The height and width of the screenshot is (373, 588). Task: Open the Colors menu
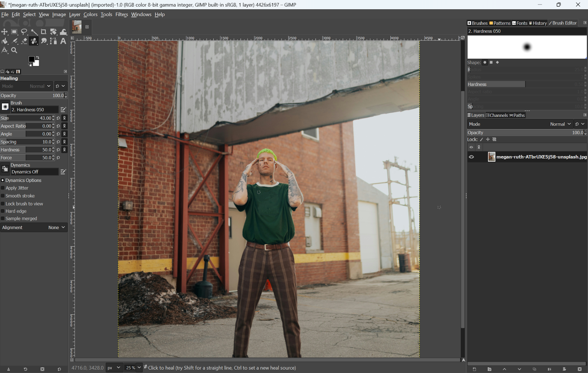[90, 14]
